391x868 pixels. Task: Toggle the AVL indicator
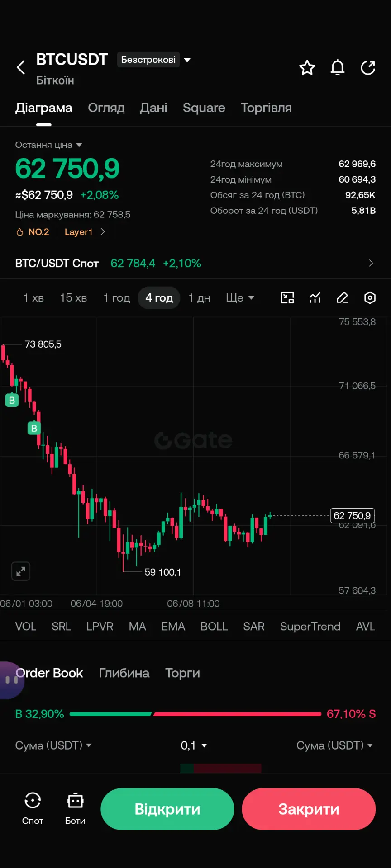[365, 627]
